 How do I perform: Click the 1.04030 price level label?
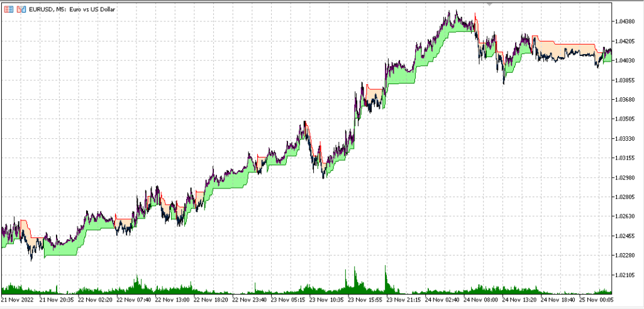[628, 60]
